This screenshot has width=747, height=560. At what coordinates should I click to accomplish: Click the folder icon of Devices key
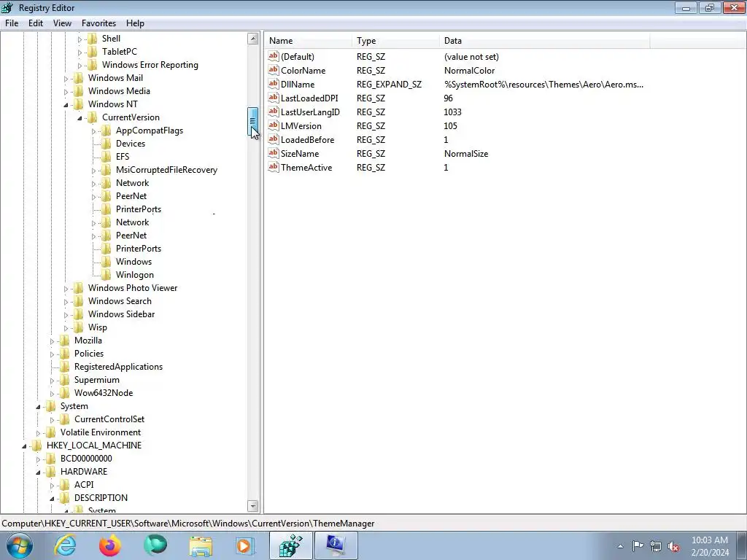coord(107,144)
